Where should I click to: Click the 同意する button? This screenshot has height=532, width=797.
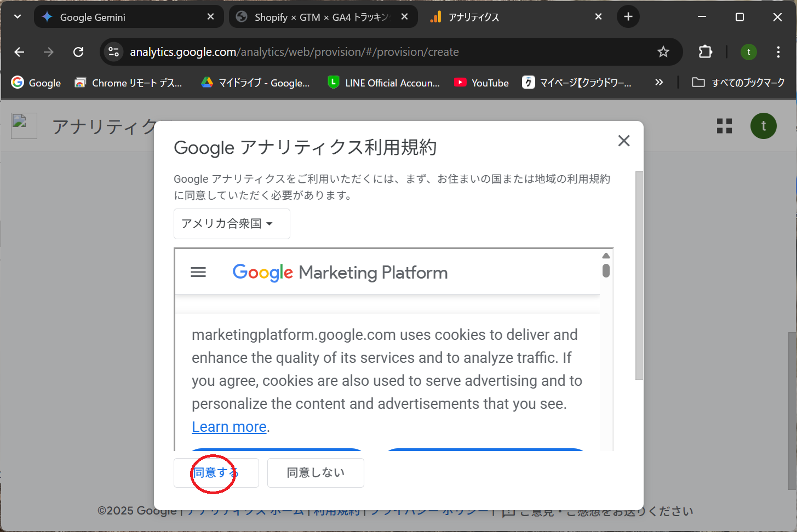(216, 473)
